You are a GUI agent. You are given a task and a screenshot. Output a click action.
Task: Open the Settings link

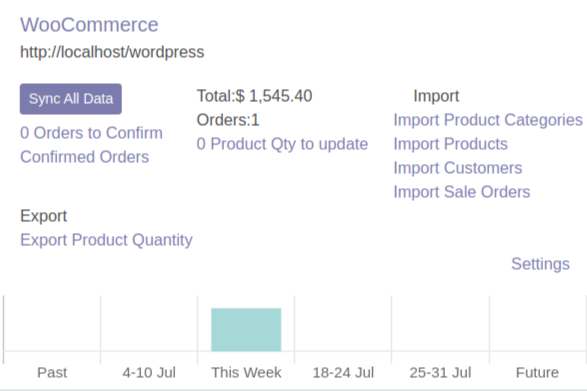tap(540, 264)
